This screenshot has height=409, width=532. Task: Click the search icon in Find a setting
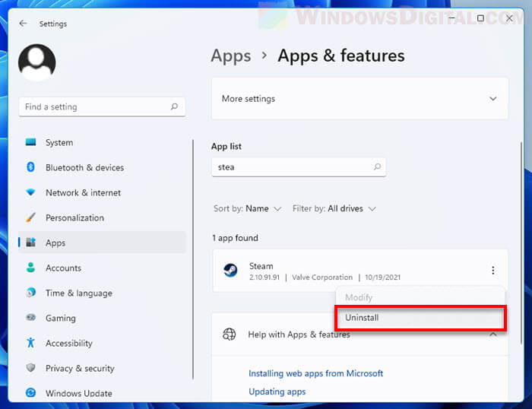pos(174,106)
